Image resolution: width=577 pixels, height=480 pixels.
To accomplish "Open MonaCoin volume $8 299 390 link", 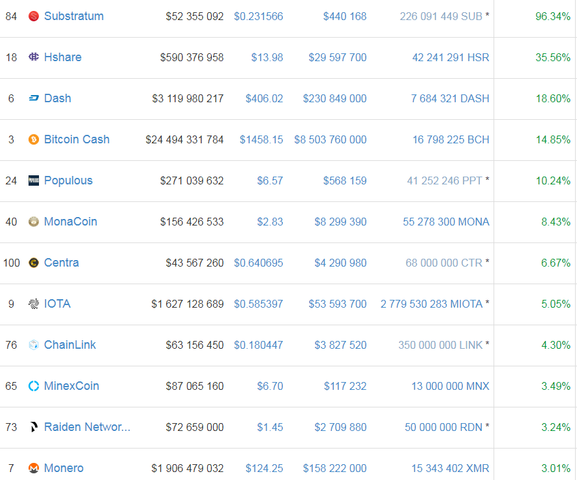I will pos(340,222).
